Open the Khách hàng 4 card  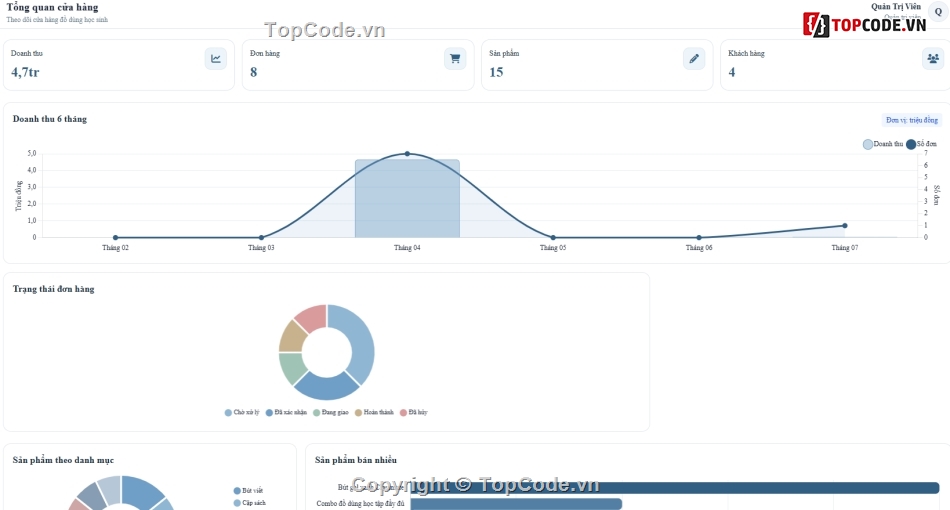pyautogui.click(x=835, y=65)
